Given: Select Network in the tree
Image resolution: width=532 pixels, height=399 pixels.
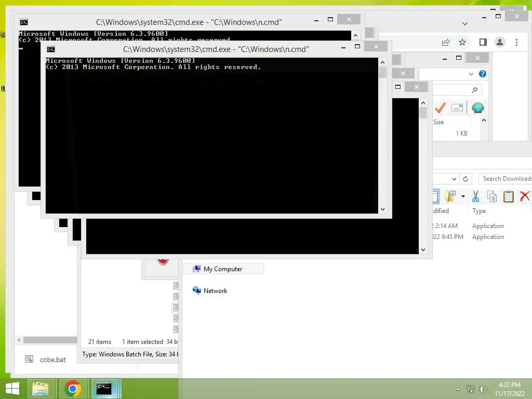Looking at the screenshot, I should click(215, 291).
